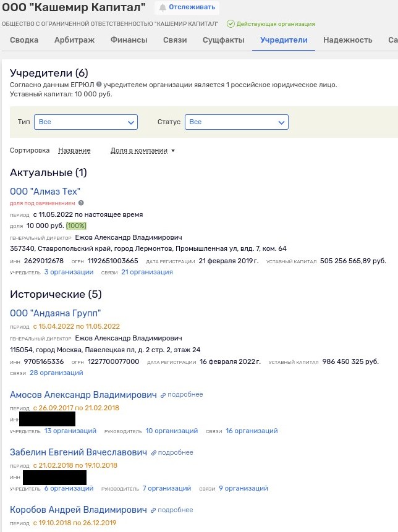
Task: Open Амосов's 13 организаций founder link
Action: (70, 431)
